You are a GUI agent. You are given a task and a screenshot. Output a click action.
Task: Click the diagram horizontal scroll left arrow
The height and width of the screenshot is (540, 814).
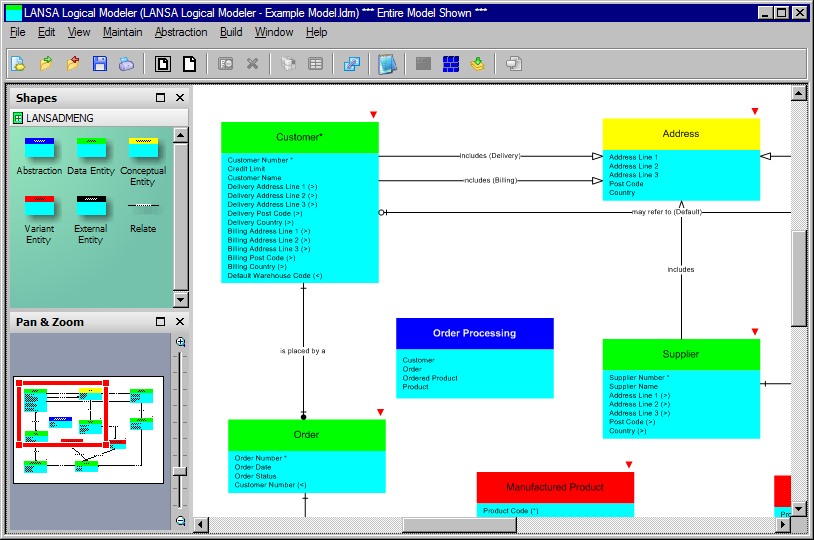(201, 524)
